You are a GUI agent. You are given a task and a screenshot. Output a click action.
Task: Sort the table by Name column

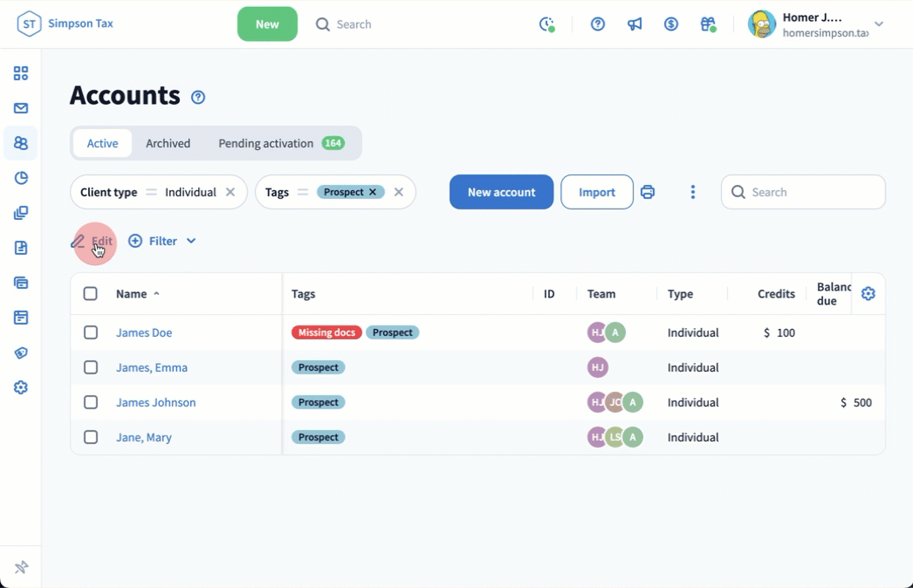pyautogui.click(x=132, y=294)
